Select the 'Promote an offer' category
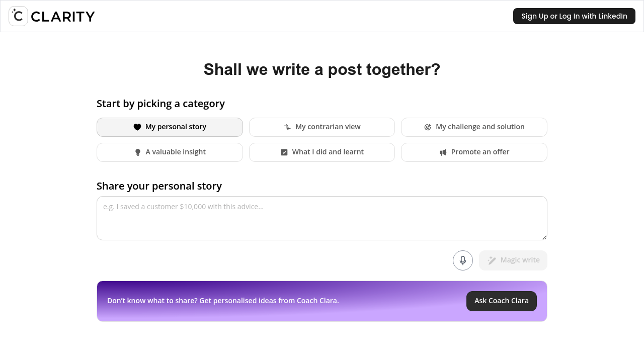644x362 pixels. tap(473, 152)
